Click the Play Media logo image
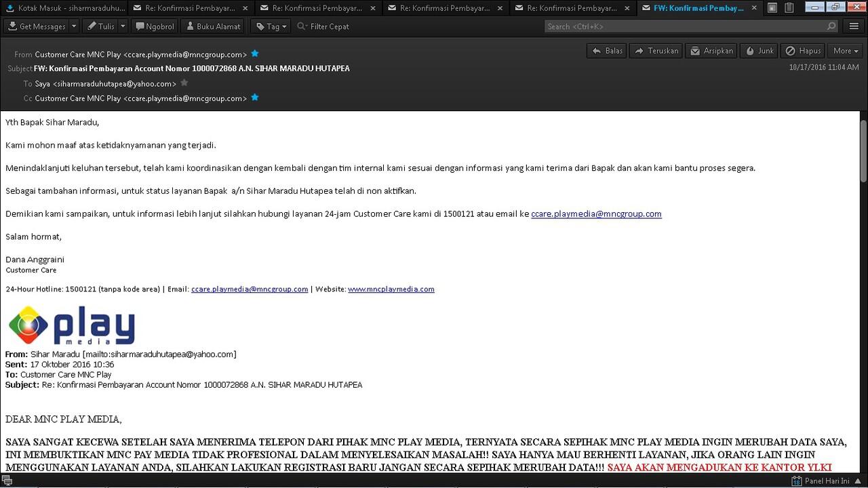Image resolution: width=868 pixels, height=488 pixels. 71,326
